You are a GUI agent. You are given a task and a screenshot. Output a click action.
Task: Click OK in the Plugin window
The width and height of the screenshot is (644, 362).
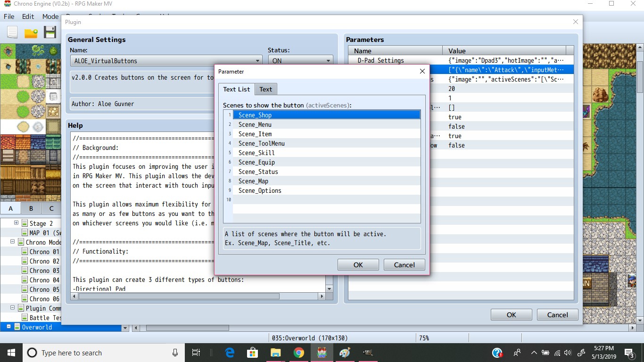512,315
